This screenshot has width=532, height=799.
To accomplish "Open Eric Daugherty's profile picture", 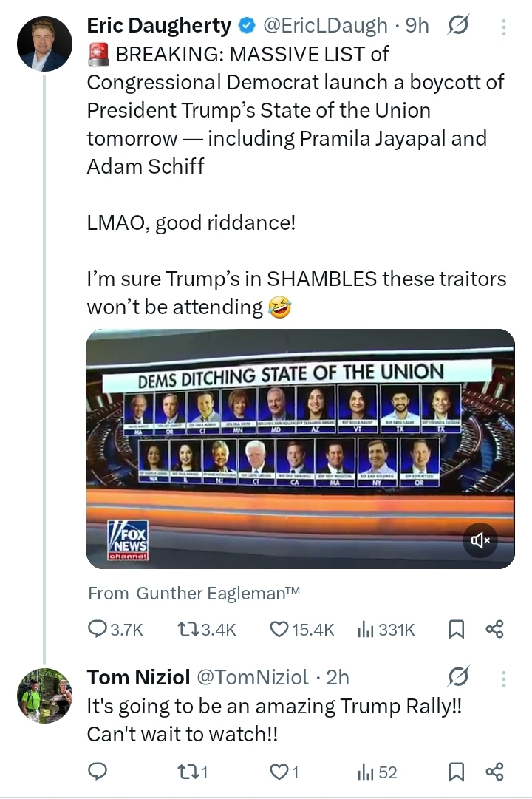I will point(44,44).
